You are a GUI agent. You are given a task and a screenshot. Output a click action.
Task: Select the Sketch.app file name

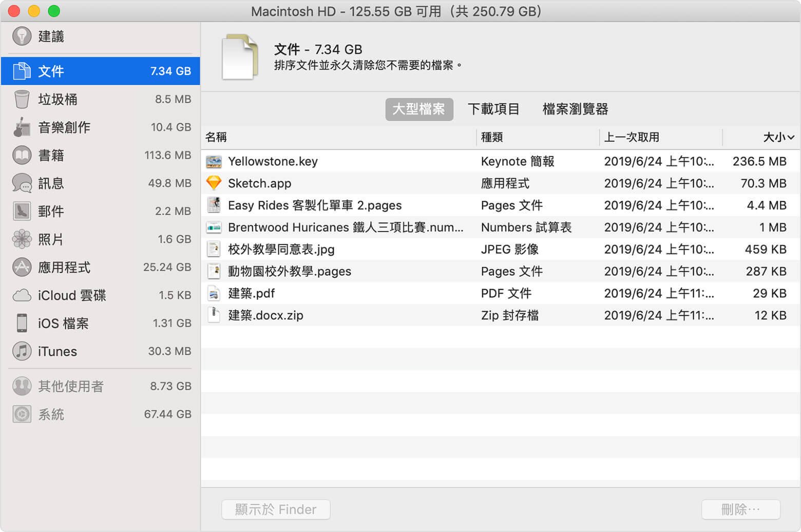259,183
